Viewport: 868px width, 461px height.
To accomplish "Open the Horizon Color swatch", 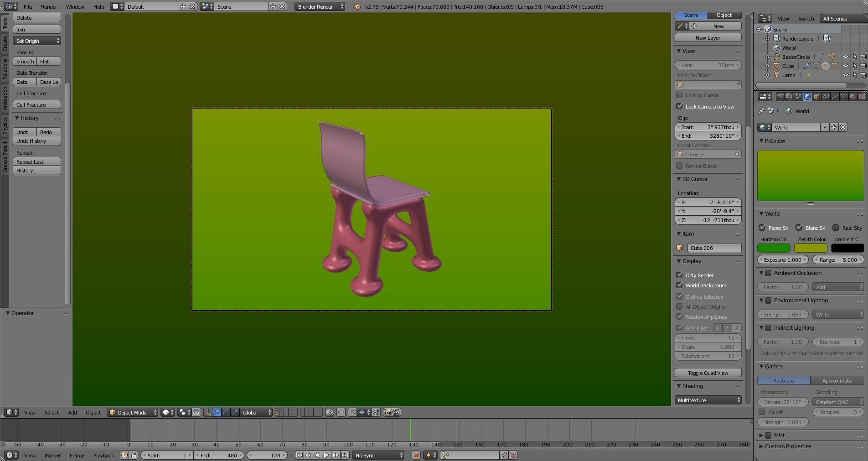I will [x=774, y=248].
